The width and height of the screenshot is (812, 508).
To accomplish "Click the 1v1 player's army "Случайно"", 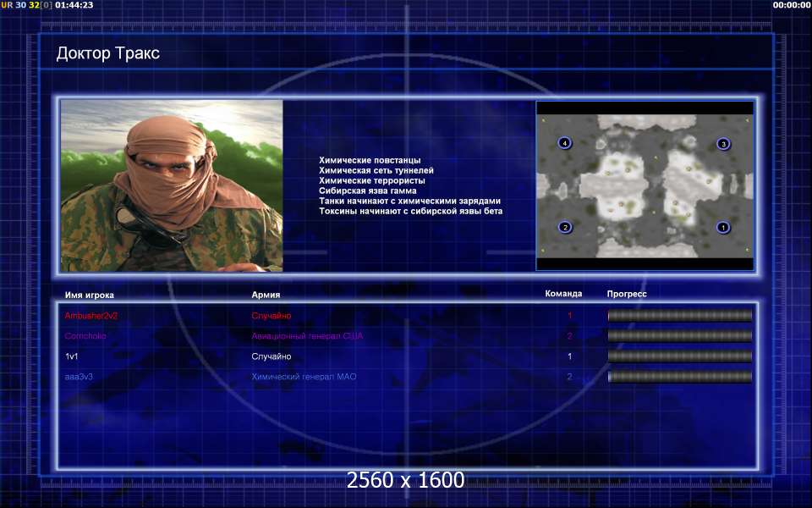I will click(272, 356).
